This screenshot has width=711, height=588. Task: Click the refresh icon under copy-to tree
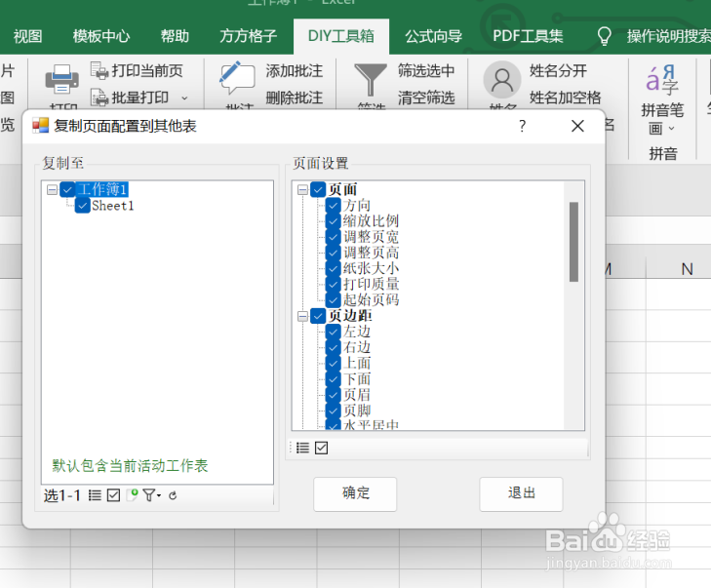[173, 495]
